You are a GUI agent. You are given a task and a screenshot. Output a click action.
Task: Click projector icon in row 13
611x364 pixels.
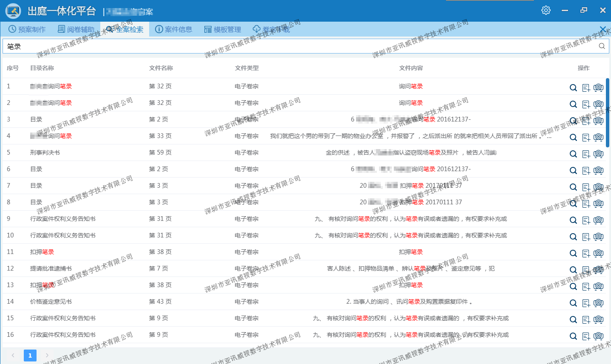click(598, 286)
